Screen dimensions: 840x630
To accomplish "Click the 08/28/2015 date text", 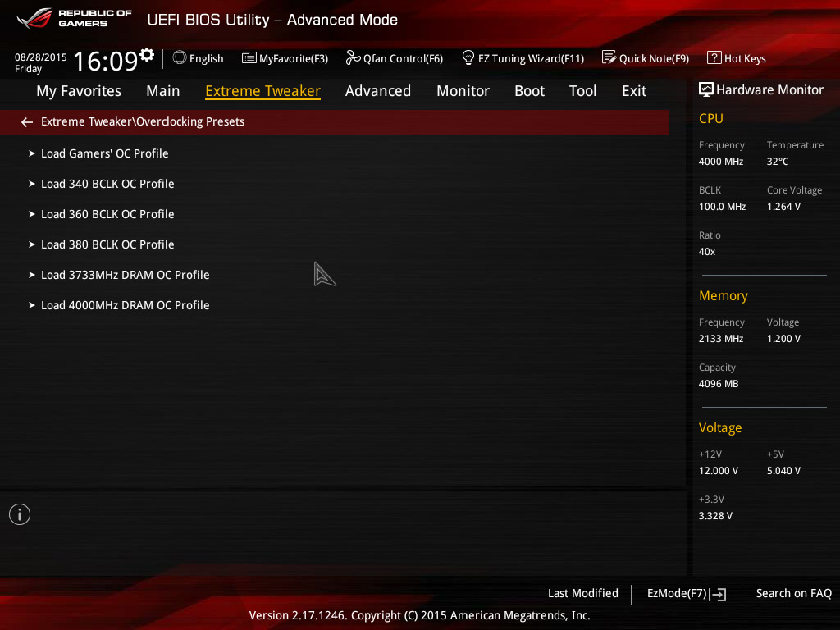I will click(41, 57).
